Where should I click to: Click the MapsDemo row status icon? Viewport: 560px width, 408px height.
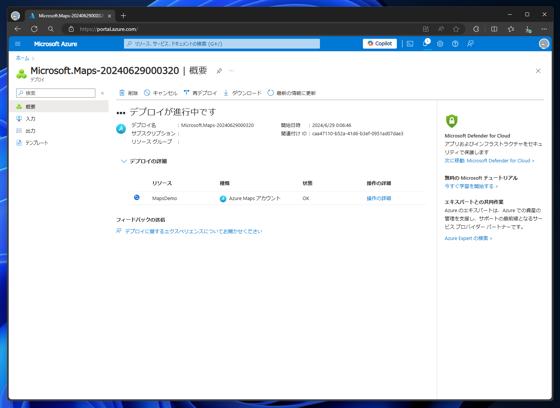[137, 198]
